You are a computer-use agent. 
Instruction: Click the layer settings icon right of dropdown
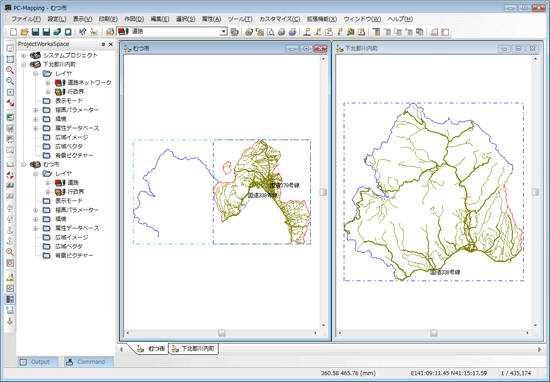(235, 32)
